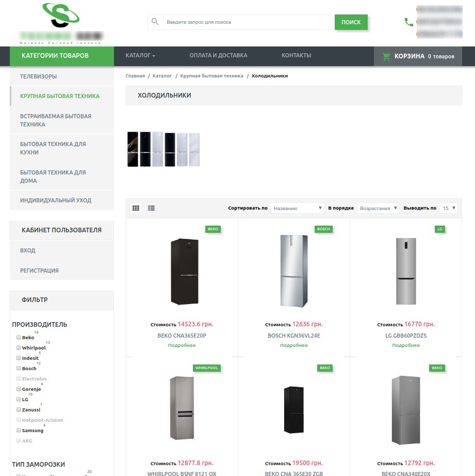Open Оплата и доставка page

(x=218, y=55)
